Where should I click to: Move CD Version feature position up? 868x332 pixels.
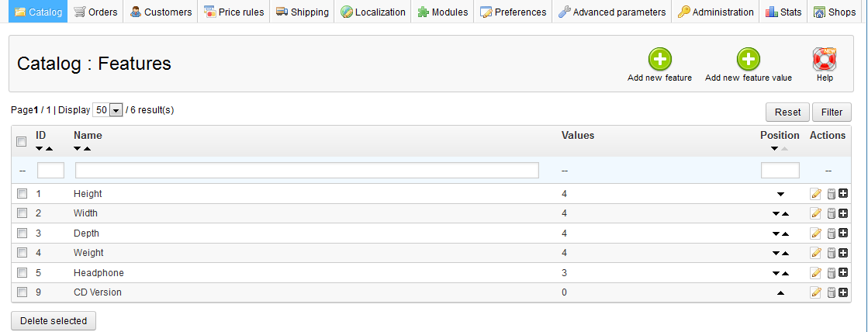pyautogui.click(x=780, y=292)
